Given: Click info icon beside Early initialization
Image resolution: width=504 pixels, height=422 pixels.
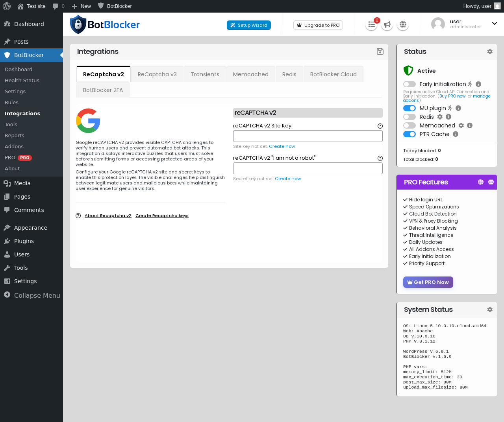Looking at the screenshot, I should tap(478, 84).
